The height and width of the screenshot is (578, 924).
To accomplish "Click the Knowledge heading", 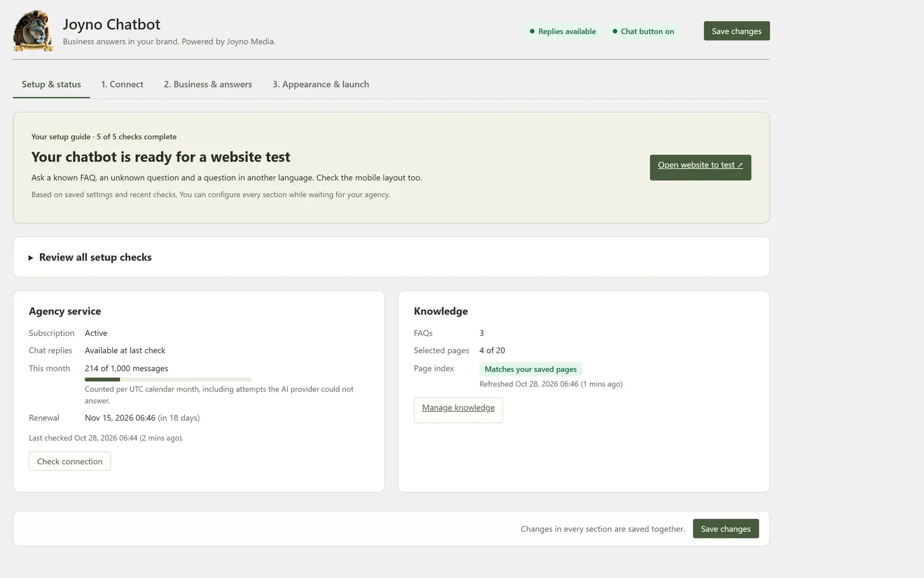I will (441, 311).
